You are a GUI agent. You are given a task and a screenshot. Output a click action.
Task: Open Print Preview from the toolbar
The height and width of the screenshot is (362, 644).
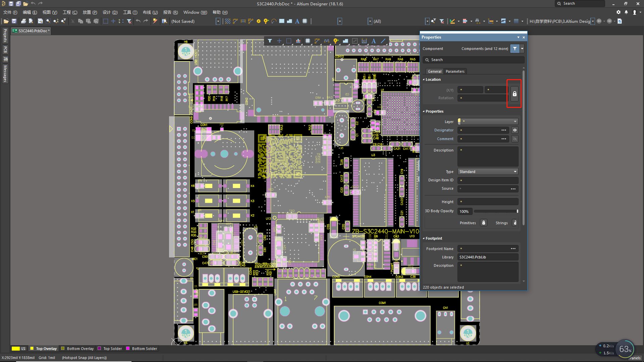click(x=31, y=21)
